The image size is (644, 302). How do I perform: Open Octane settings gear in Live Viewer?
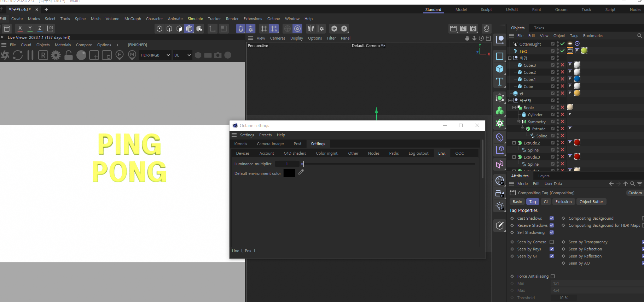(56, 55)
